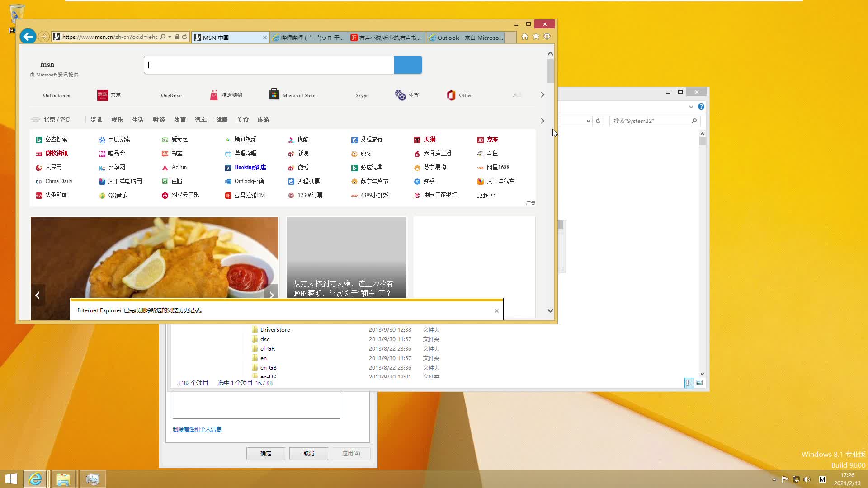
Task: Open IE home page icon
Action: (x=524, y=37)
